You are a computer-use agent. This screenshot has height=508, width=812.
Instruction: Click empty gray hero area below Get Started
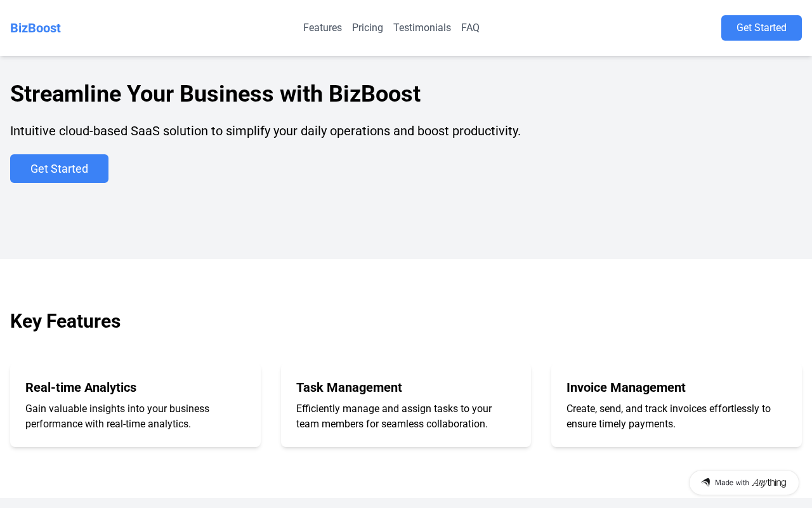406,222
